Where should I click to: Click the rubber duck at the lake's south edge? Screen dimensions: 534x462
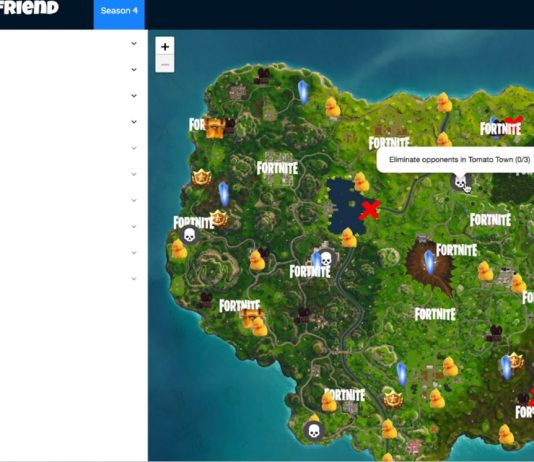pos(348,238)
